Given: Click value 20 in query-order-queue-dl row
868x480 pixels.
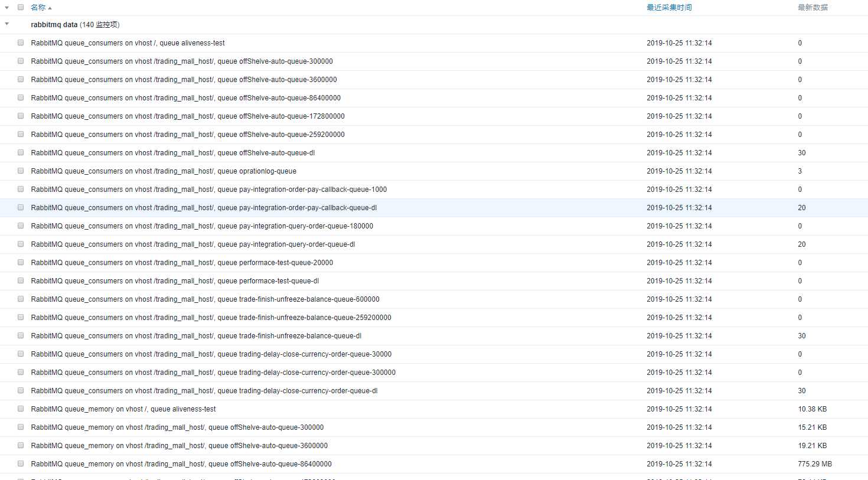Looking at the screenshot, I should point(802,244).
